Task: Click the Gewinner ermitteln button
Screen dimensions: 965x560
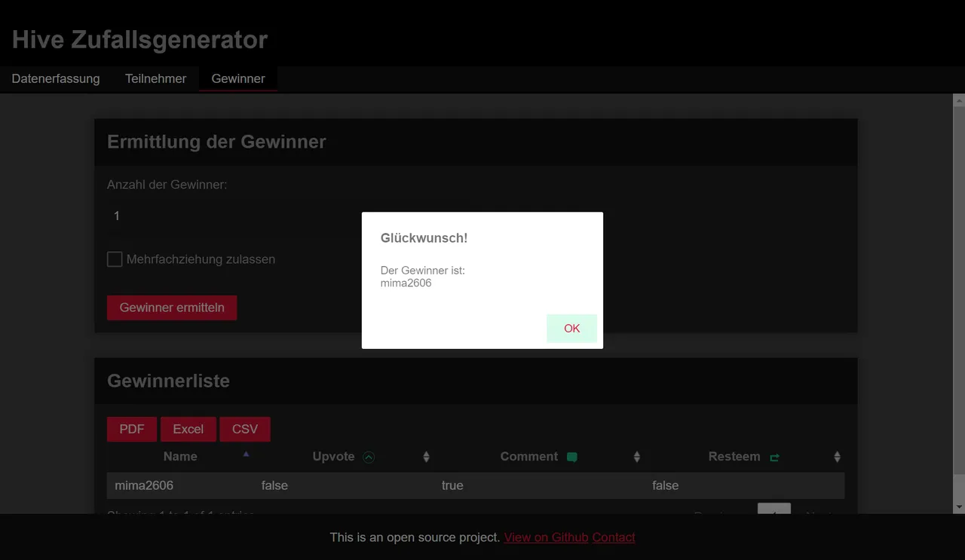Action: pyautogui.click(x=172, y=308)
